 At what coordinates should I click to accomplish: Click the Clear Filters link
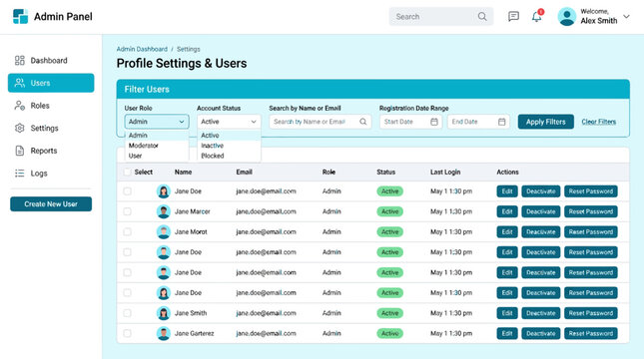(598, 122)
